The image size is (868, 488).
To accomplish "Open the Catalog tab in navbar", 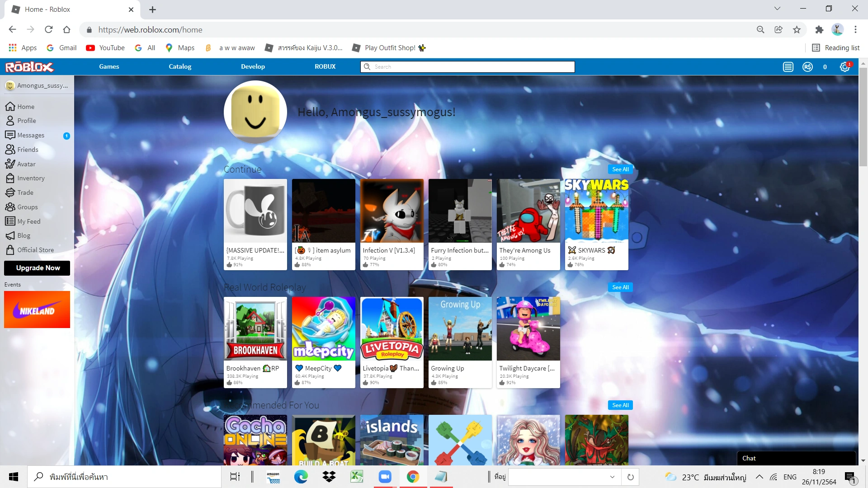I will pyautogui.click(x=180, y=66).
